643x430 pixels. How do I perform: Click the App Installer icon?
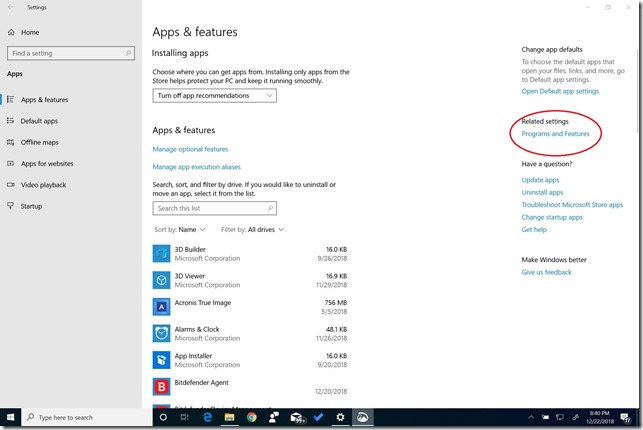point(161,359)
